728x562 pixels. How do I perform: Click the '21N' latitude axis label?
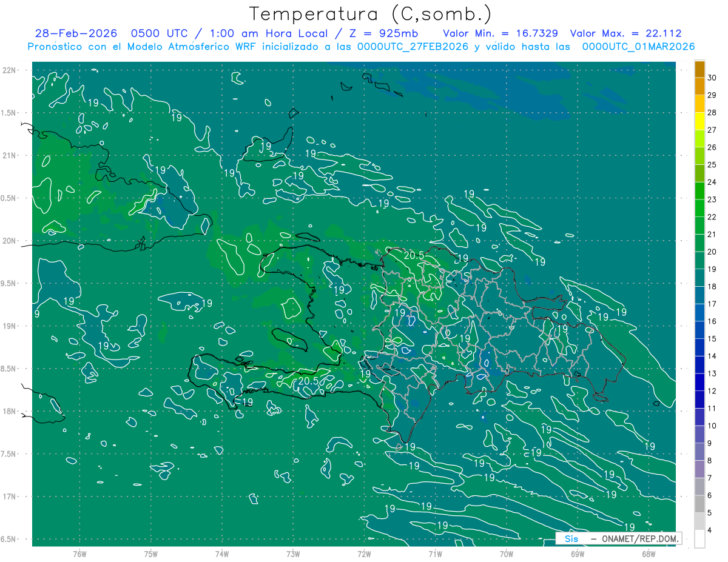(10, 155)
